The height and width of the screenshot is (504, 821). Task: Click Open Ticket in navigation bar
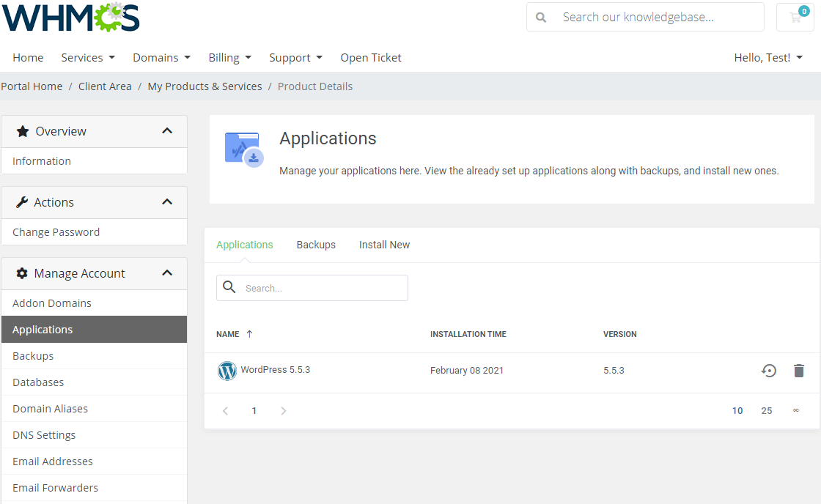click(x=371, y=58)
